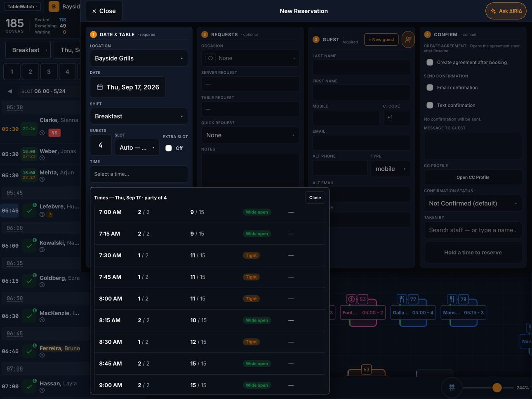Select page tab 1 in the sidebar
The height and width of the screenshot is (399, 532).
tap(12, 72)
